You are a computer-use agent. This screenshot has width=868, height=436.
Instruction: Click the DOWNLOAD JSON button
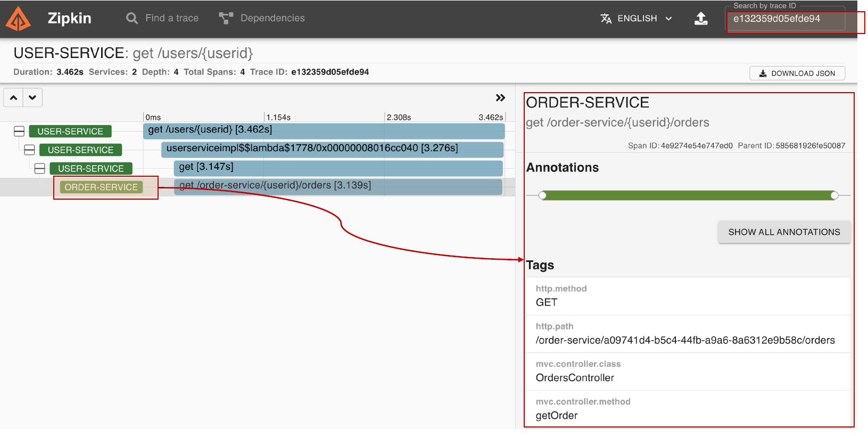click(x=797, y=73)
